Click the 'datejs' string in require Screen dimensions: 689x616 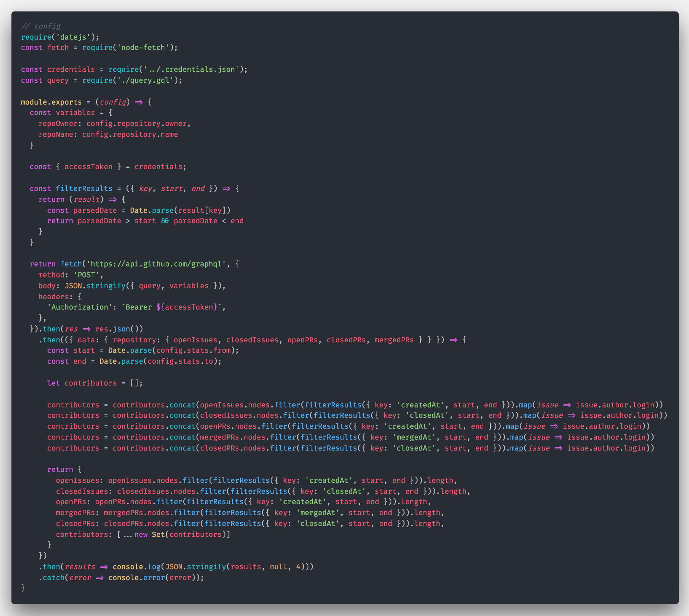[73, 37]
